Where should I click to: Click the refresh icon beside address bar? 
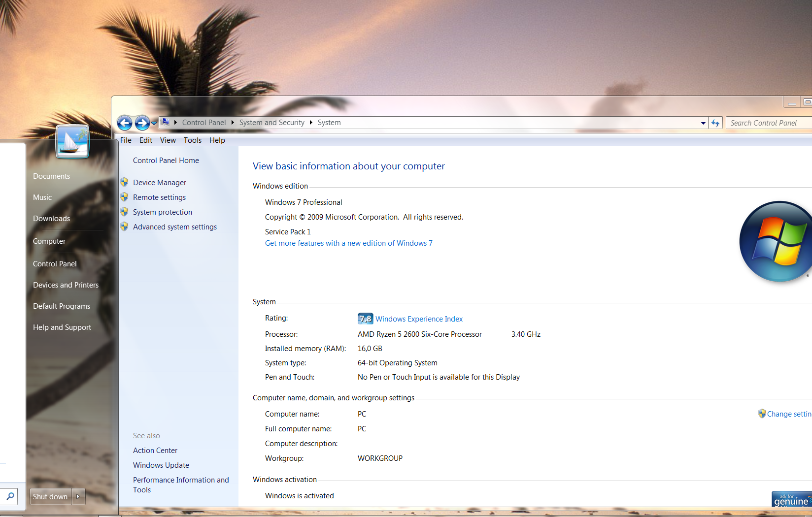[x=715, y=123]
